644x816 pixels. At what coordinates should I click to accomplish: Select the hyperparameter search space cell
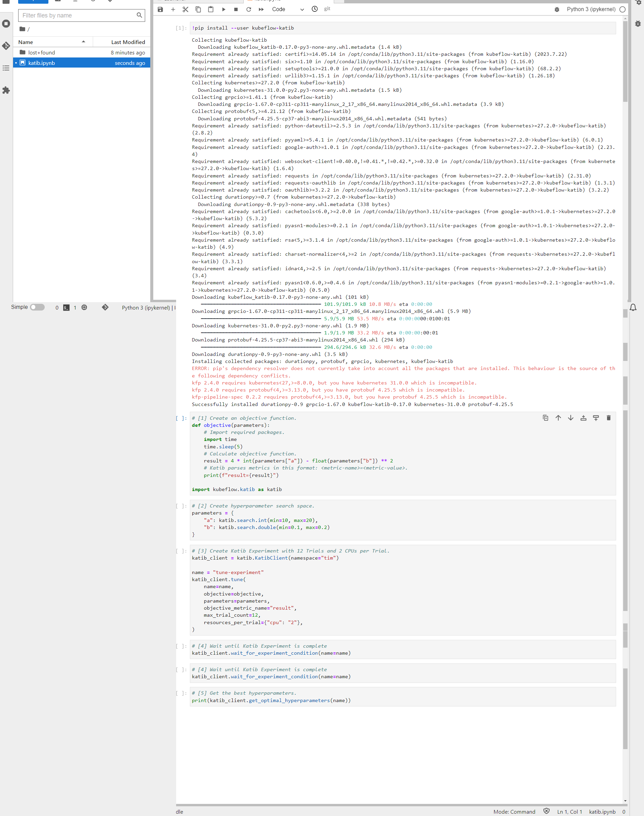pos(403,520)
